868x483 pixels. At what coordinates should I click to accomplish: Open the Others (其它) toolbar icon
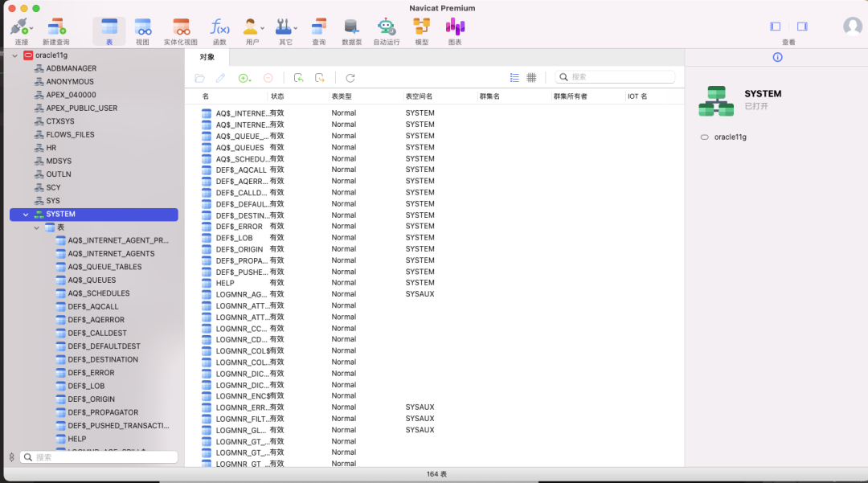[x=284, y=27]
